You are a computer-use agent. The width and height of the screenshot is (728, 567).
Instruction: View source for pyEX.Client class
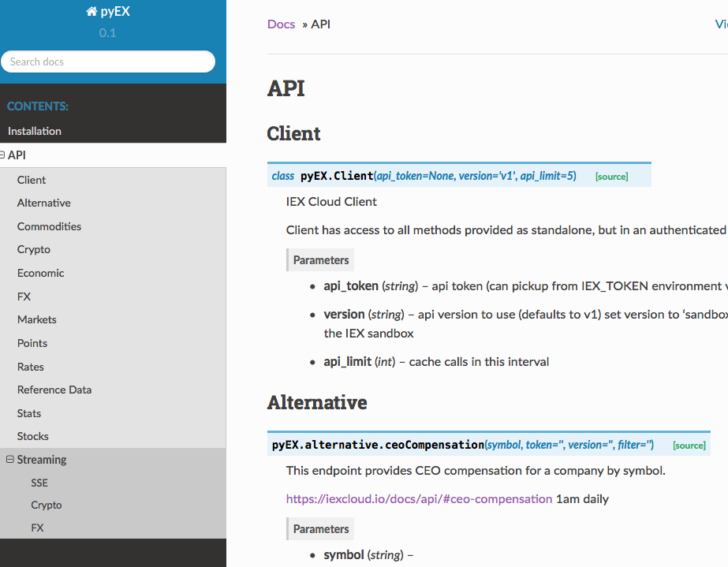coord(611,177)
